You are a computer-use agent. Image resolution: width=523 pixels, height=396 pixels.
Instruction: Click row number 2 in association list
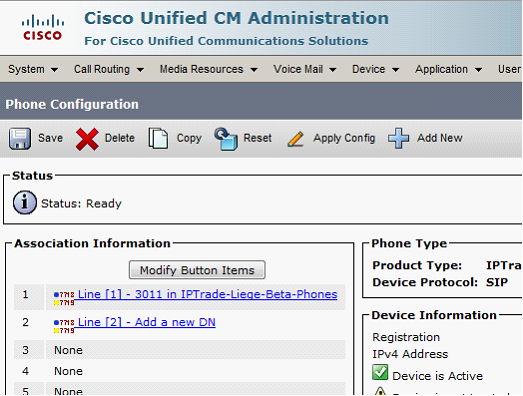coord(25,322)
